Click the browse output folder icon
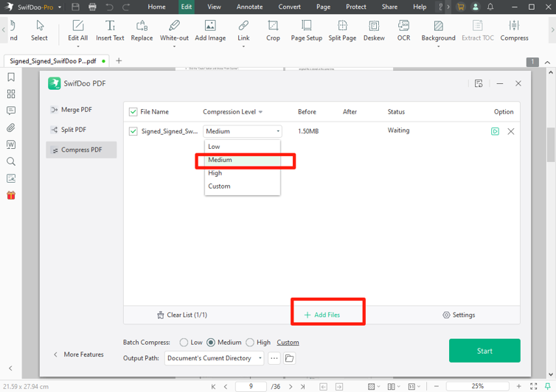 pyautogui.click(x=290, y=358)
